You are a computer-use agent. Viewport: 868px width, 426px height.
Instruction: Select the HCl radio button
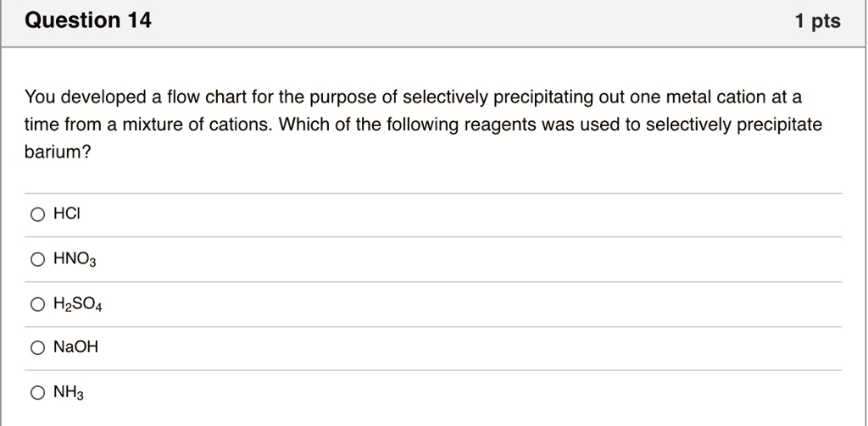point(37,215)
